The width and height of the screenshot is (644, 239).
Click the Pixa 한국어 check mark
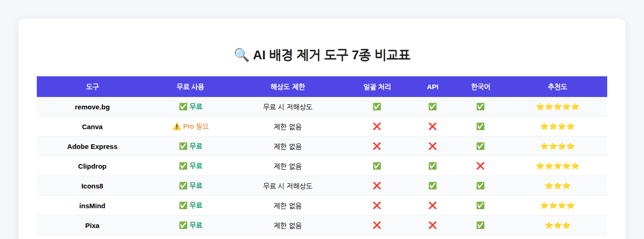(480, 225)
